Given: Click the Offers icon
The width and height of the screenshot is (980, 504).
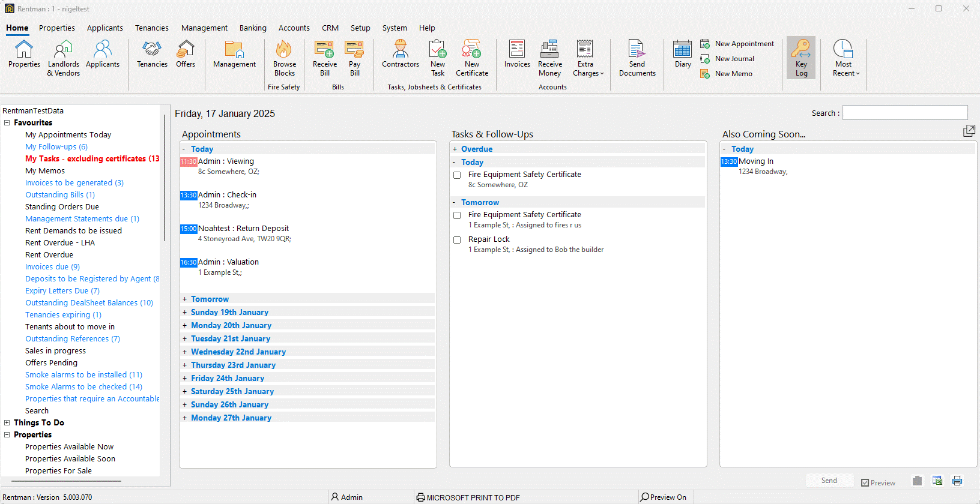Looking at the screenshot, I should coord(186,55).
